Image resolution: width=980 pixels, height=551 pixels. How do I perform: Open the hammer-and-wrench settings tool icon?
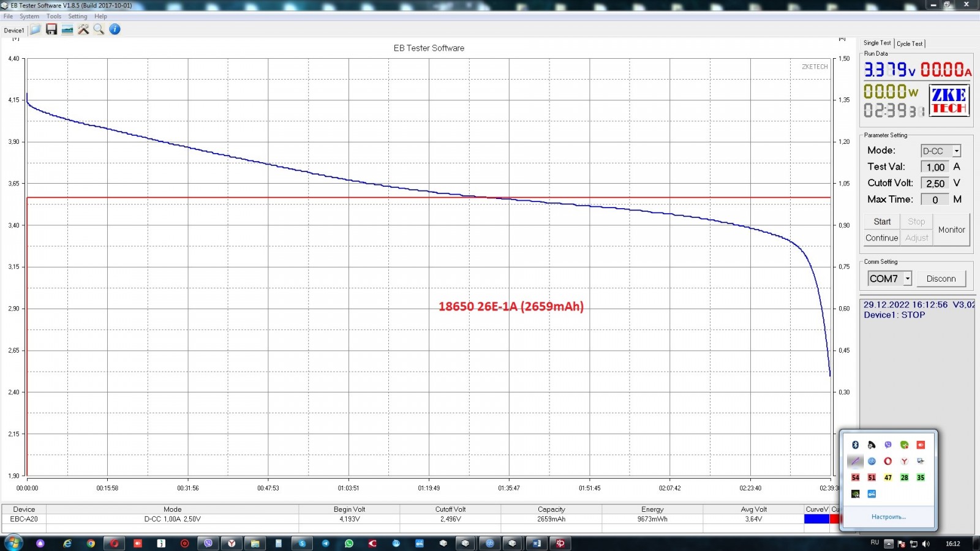pos(83,29)
